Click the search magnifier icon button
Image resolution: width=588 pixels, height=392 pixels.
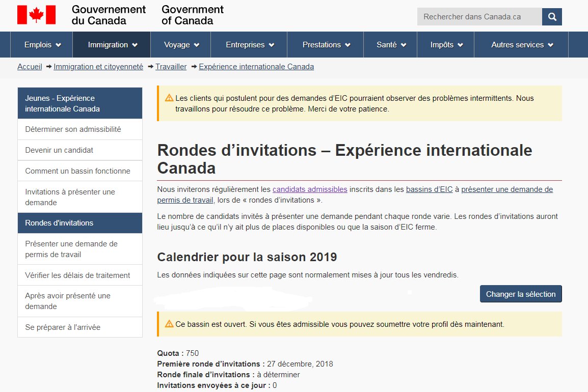[x=552, y=17]
